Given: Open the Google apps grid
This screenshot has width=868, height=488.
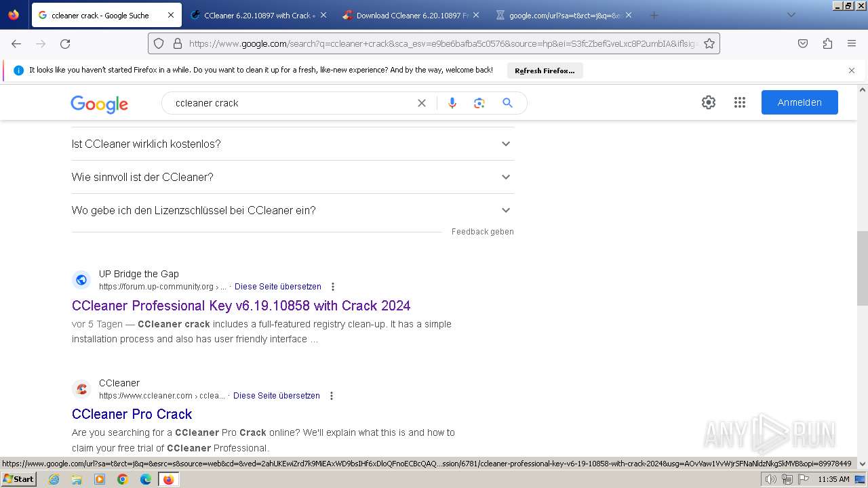Looking at the screenshot, I should coord(740,102).
